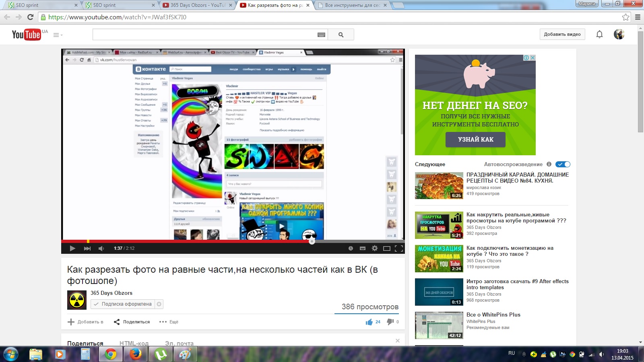Click the Watch later clock icon
This screenshot has width=644, height=362.
pos(351,248)
